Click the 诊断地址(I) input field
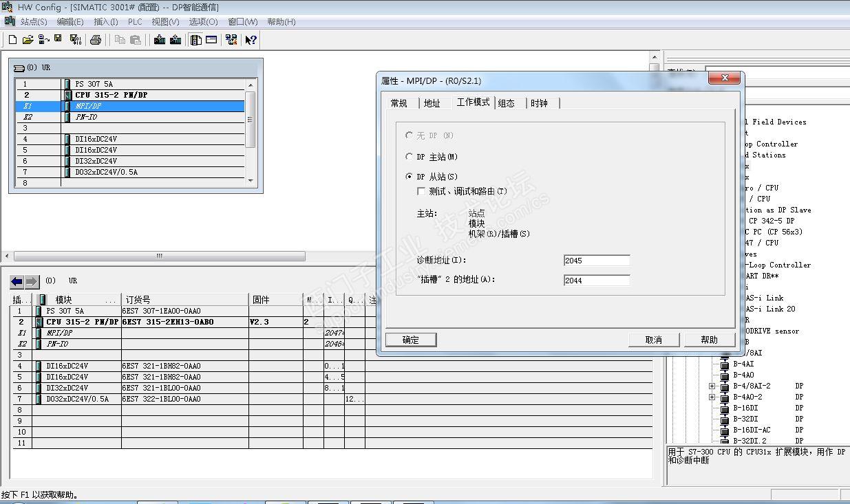This screenshot has width=850, height=504. (x=597, y=261)
